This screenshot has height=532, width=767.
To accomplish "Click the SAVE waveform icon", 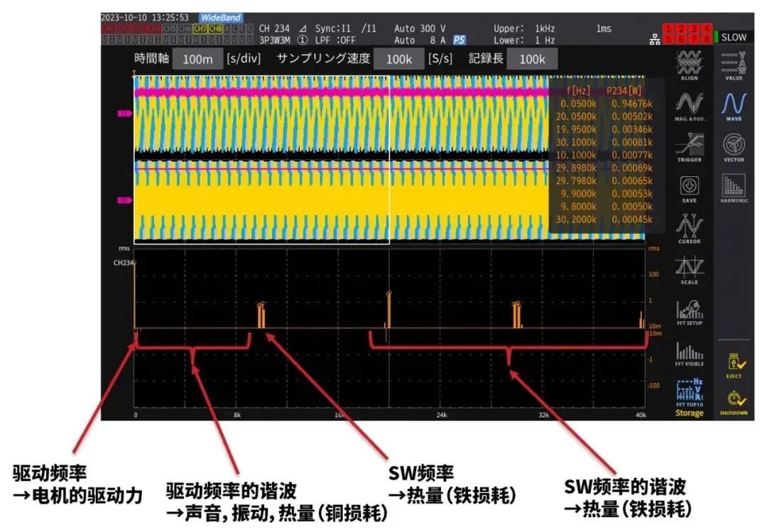I will tap(689, 188).
